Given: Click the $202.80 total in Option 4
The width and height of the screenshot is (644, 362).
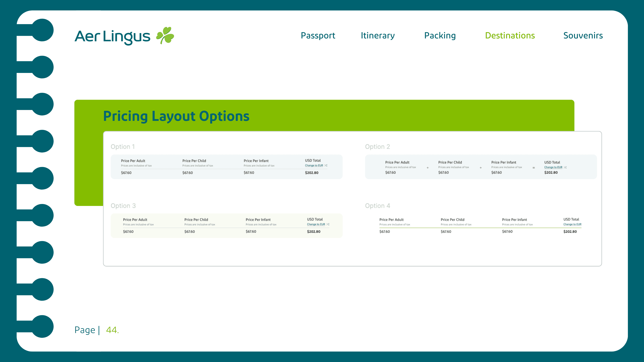Looking at the screenshot, I should (570, 232).
